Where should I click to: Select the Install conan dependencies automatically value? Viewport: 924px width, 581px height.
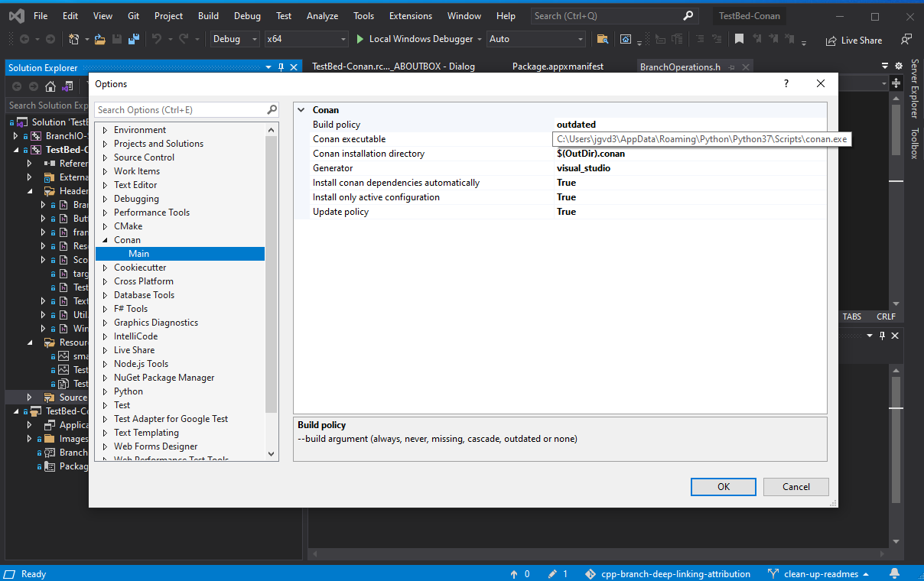point(566,183)
